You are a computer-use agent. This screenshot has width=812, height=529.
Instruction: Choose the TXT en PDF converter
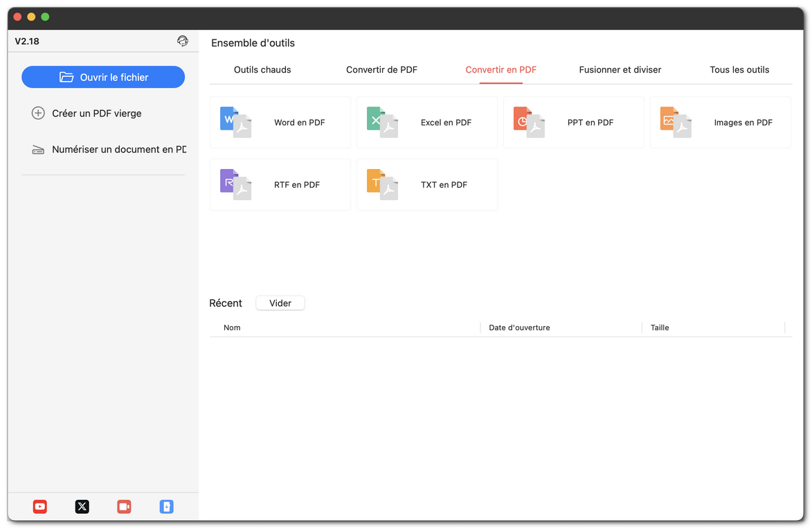click(x=427, y=185)
